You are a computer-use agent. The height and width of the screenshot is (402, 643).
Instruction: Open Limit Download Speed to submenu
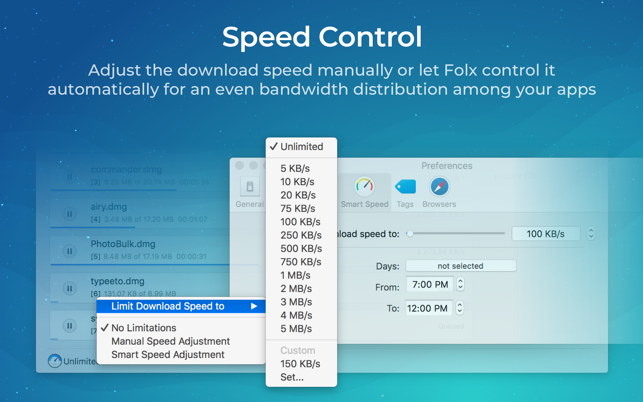tap(181, 306)
